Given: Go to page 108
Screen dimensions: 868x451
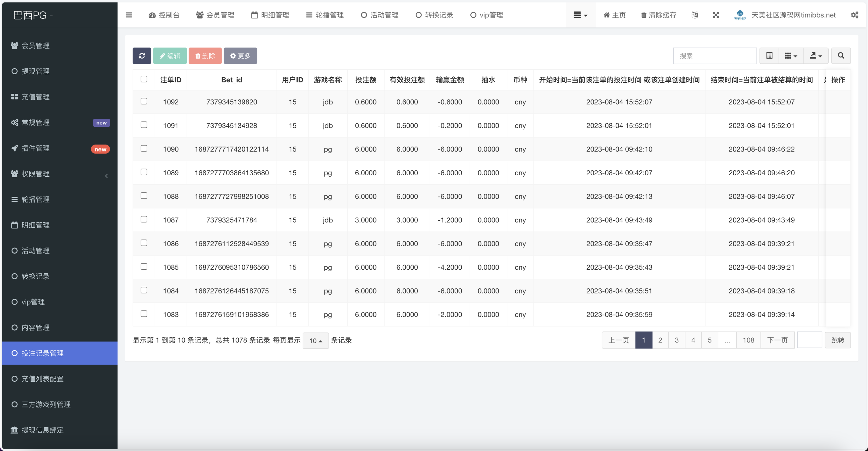Looking at the screenshot, I should coord(748,340).
